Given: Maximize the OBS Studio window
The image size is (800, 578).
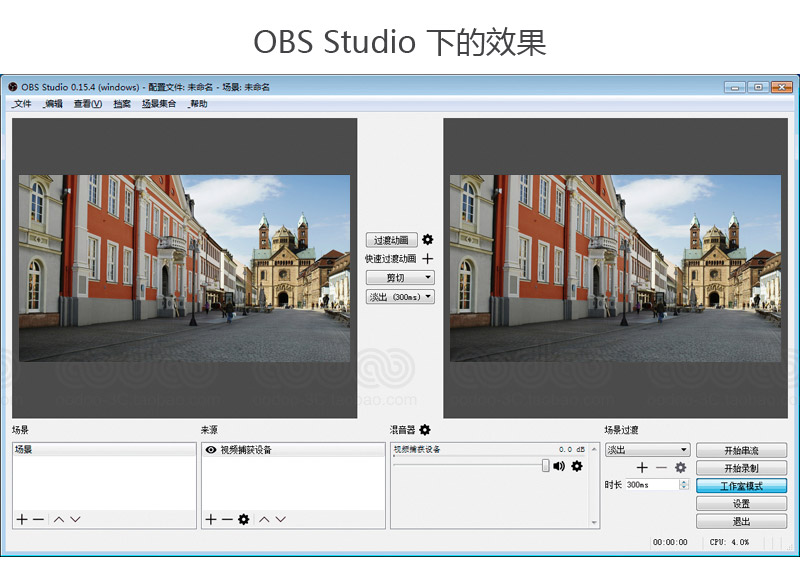Looking at the screenshot, I should pyautogui.click(x=758, y=87).
